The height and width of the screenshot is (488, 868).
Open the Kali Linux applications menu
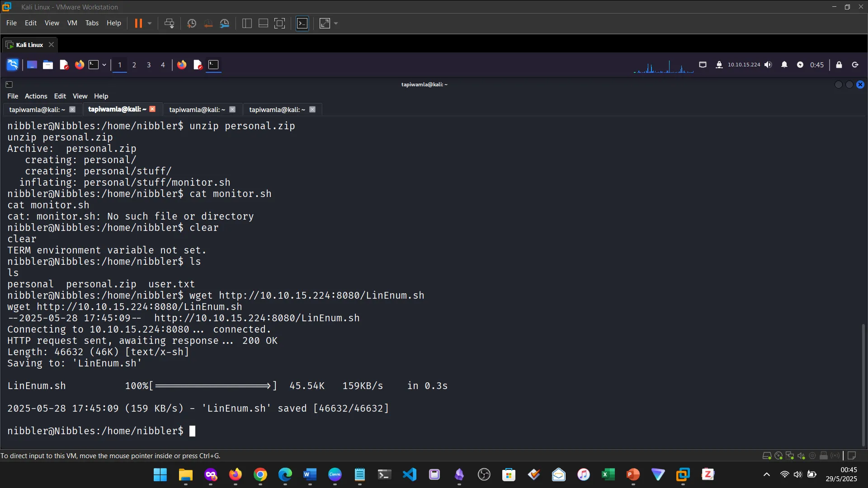[12, 65]
